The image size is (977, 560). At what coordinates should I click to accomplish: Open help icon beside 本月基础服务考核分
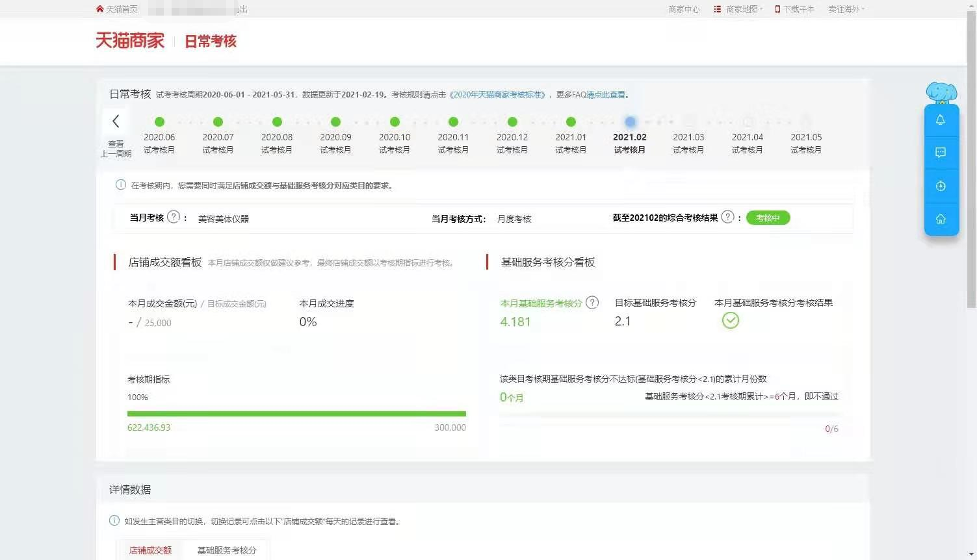click(592, 302)
